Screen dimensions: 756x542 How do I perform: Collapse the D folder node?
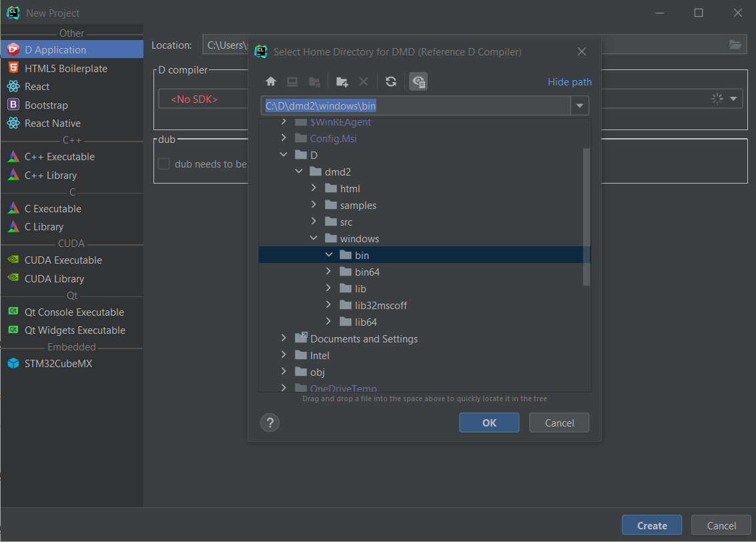click(284, 155)
